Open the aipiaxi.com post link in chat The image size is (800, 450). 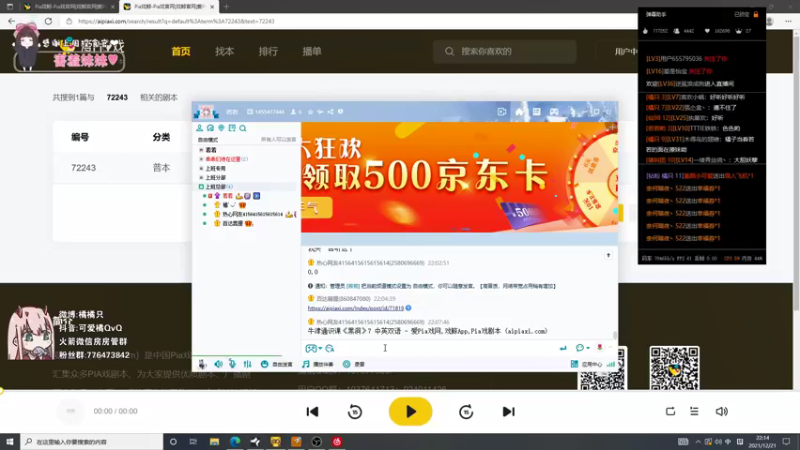(x=356, y=308)
